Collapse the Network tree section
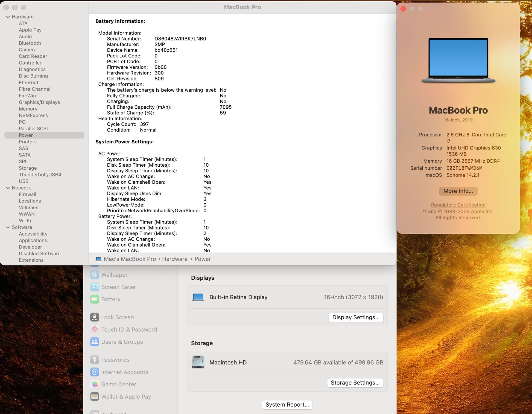The width and height of the screenshot is (532, 414). [8, 188]
